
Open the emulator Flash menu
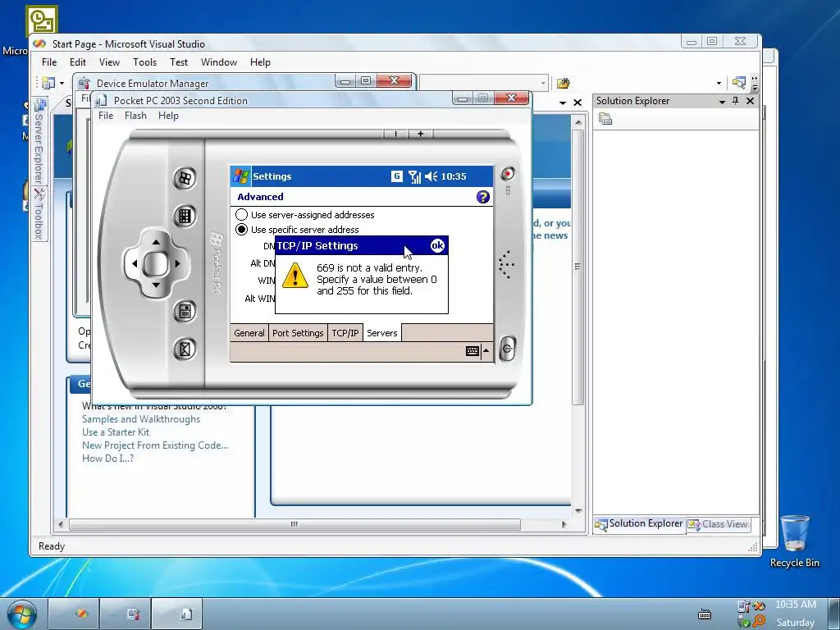pos(135,115)
